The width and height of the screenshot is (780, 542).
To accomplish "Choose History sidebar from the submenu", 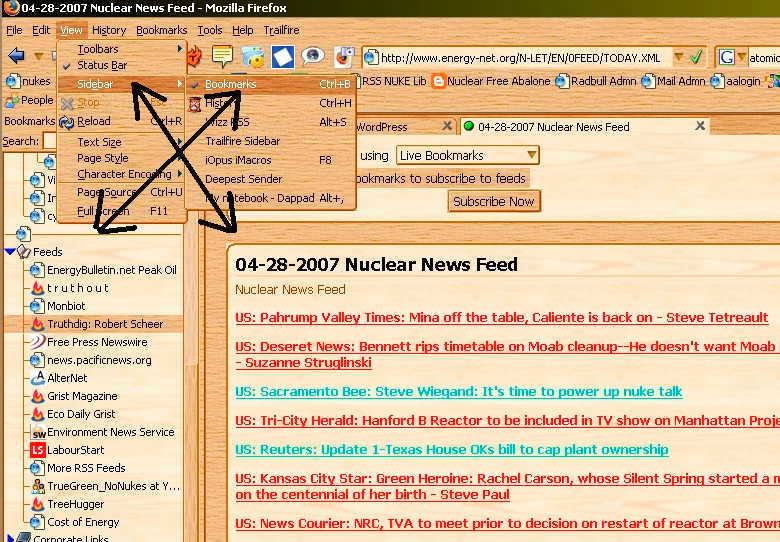I will 271,103.
